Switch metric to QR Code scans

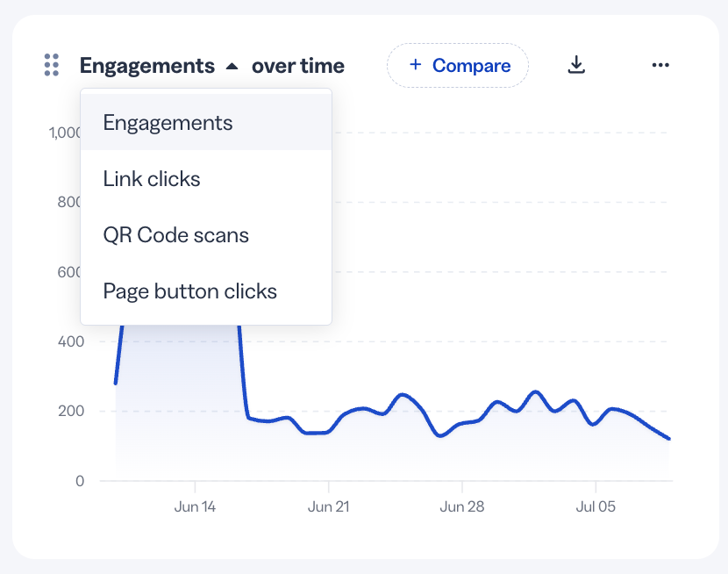click(x=206, y=235)
